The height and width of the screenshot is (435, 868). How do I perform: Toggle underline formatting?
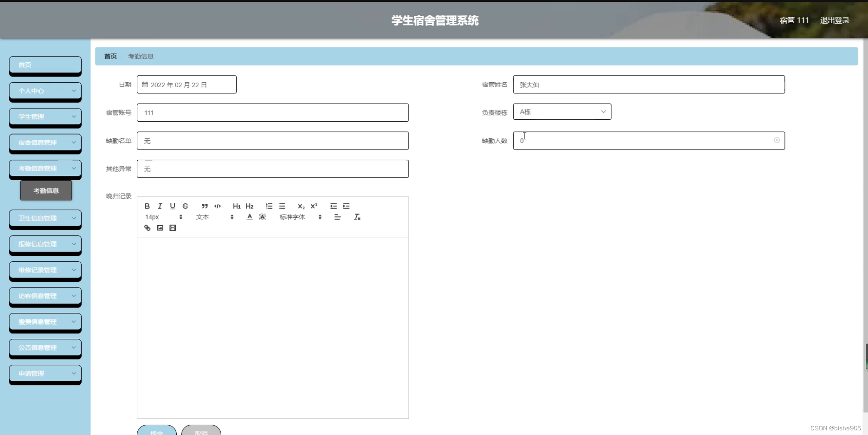(173, 206)
